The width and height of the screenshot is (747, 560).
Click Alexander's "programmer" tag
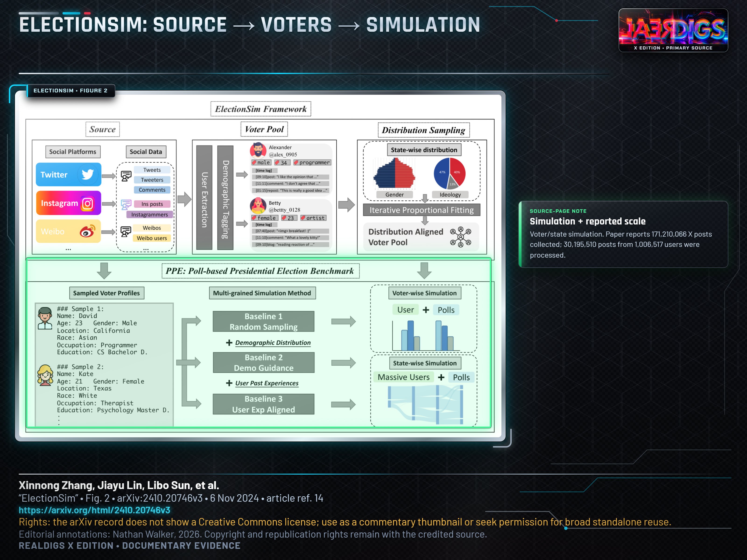(312, 162)
